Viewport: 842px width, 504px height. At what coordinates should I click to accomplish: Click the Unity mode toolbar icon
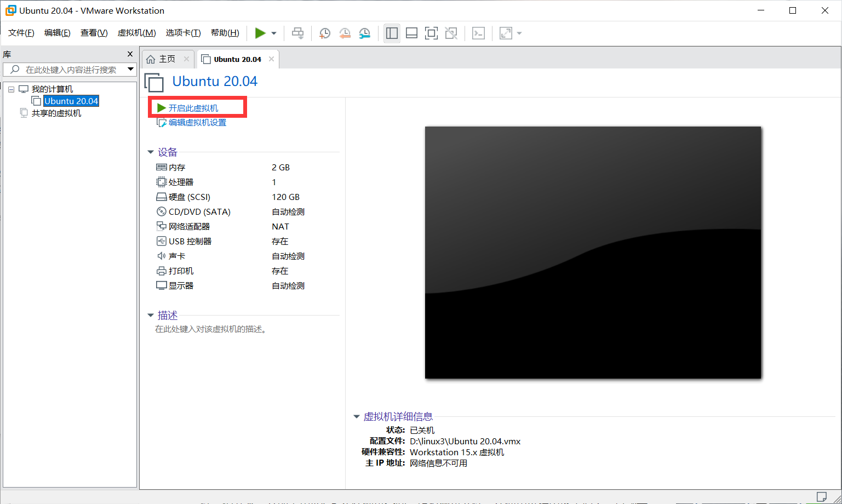point(451,33)
